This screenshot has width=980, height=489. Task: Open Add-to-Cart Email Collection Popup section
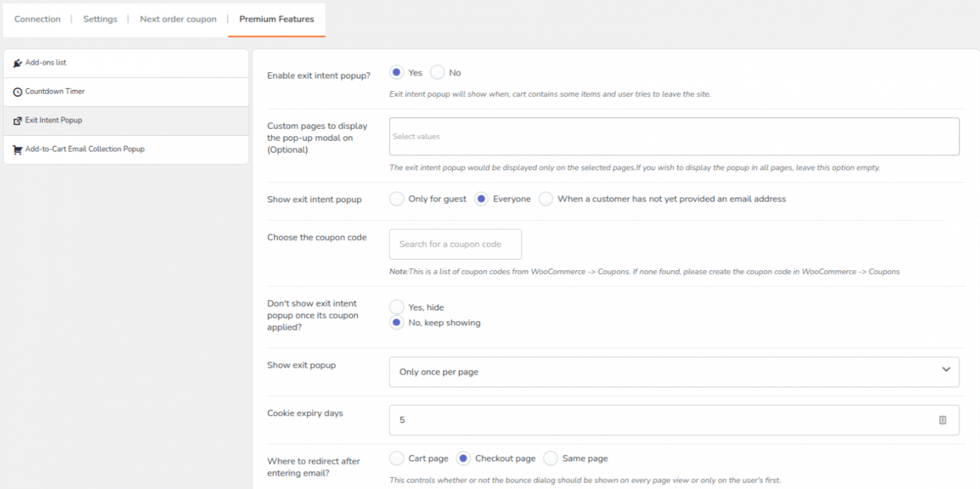coord(85,149)
